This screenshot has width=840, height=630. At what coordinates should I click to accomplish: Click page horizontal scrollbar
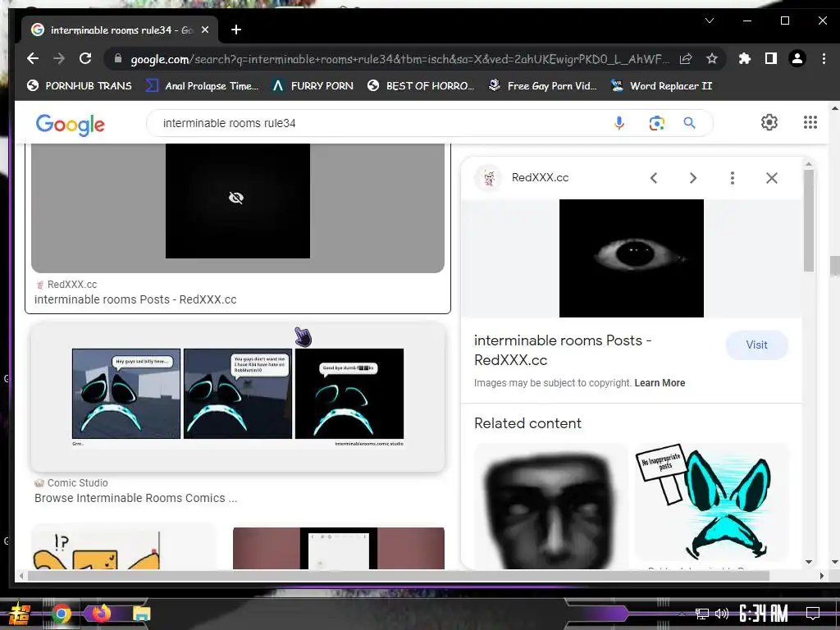click(x=399, y=576)
